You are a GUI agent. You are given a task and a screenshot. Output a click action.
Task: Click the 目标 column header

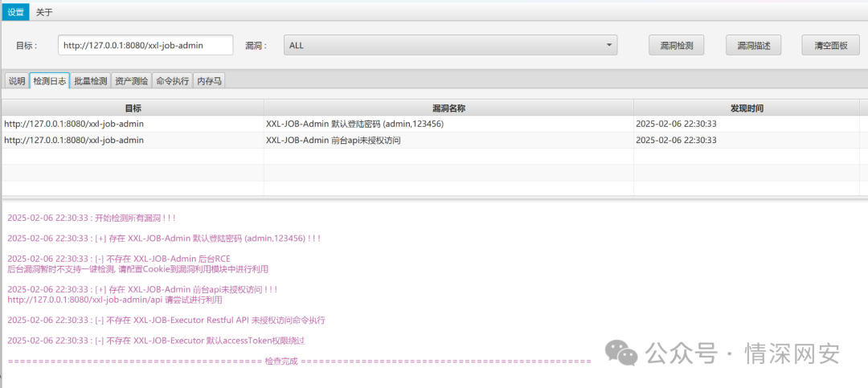pos(133,108)
